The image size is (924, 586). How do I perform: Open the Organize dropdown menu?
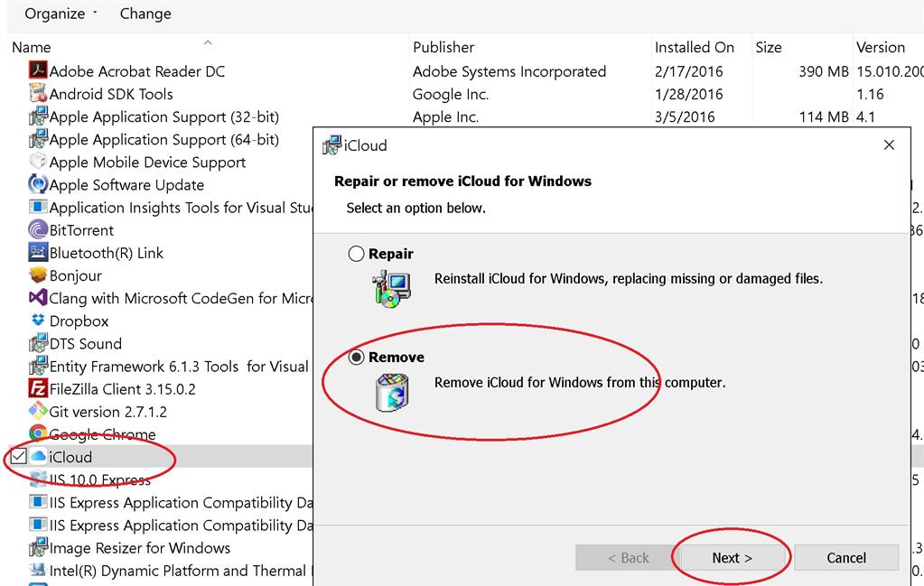61,14
